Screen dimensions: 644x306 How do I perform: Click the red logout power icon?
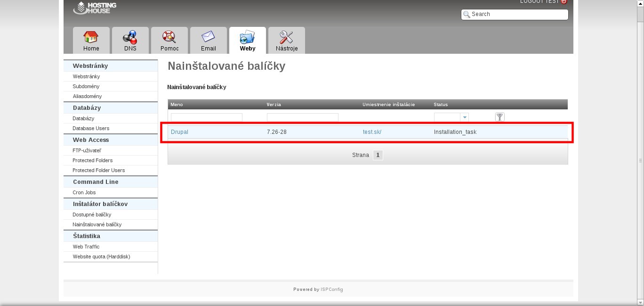pos(564,1)
